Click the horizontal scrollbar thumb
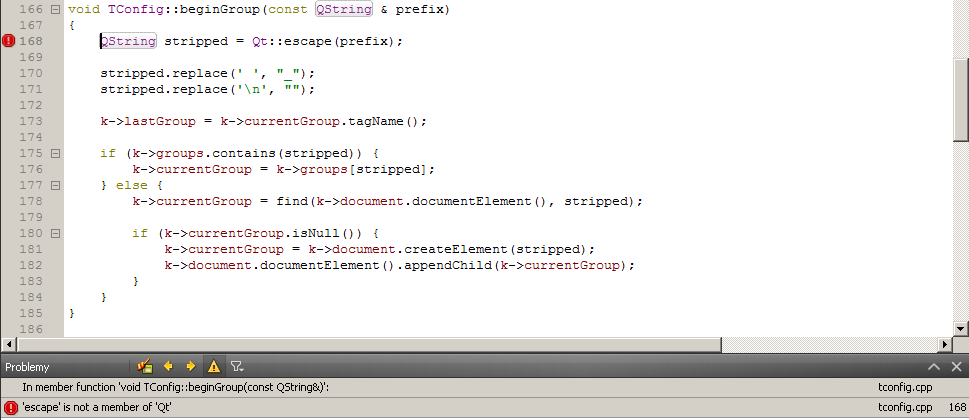 point(369,344)
